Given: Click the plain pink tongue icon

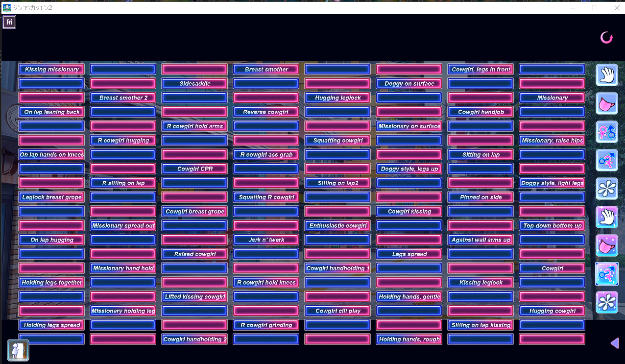Looking at the screenshot, I should coord(606,103).
